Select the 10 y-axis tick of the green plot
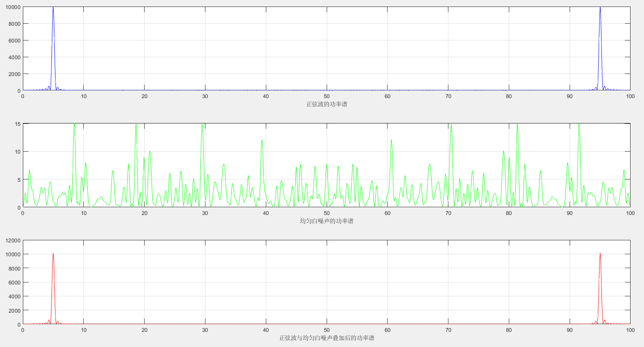This screenshot has width=644, height=347. pos(18,152)
